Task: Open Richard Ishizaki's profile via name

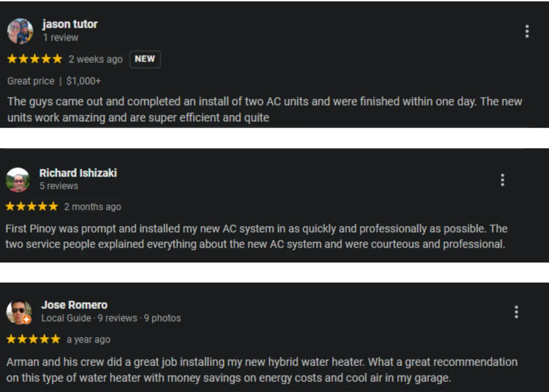Action: point(78,173)
